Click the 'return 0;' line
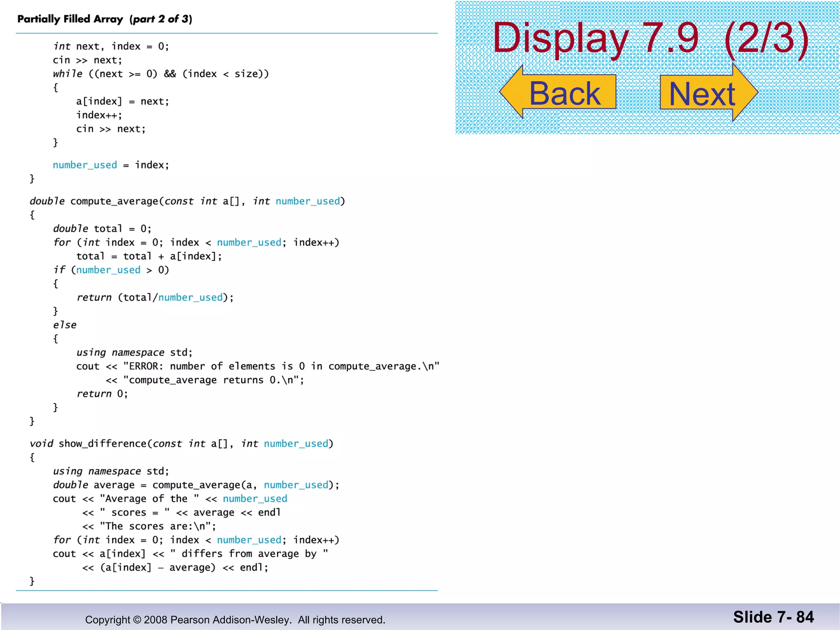The height and width of the screenshot is (630, 840). (x=102, y=394)
